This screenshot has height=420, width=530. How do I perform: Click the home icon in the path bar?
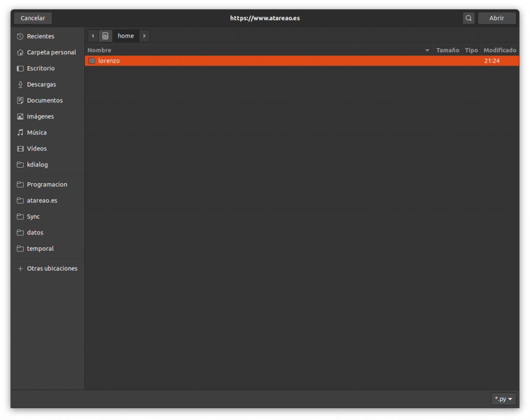[x=105, y=36]
